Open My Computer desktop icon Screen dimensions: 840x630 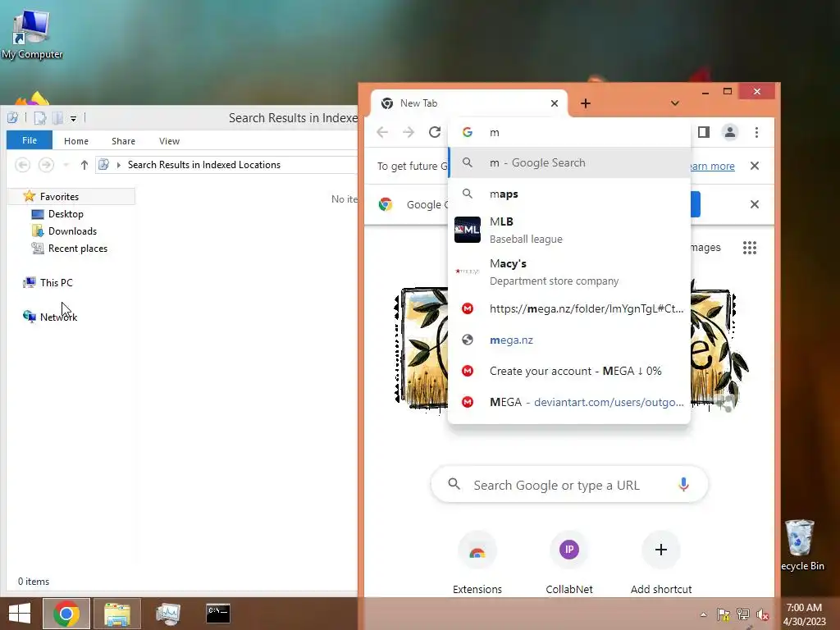[x=32, y=34]
